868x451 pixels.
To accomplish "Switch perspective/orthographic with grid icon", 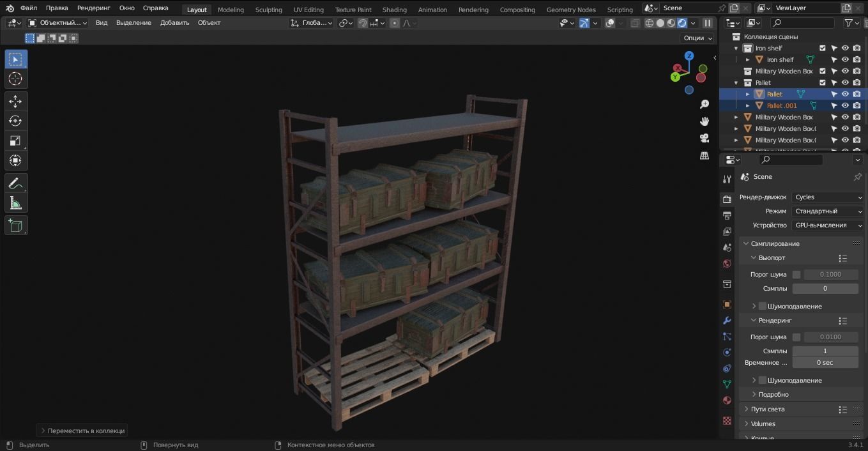I will click(704, 155).
